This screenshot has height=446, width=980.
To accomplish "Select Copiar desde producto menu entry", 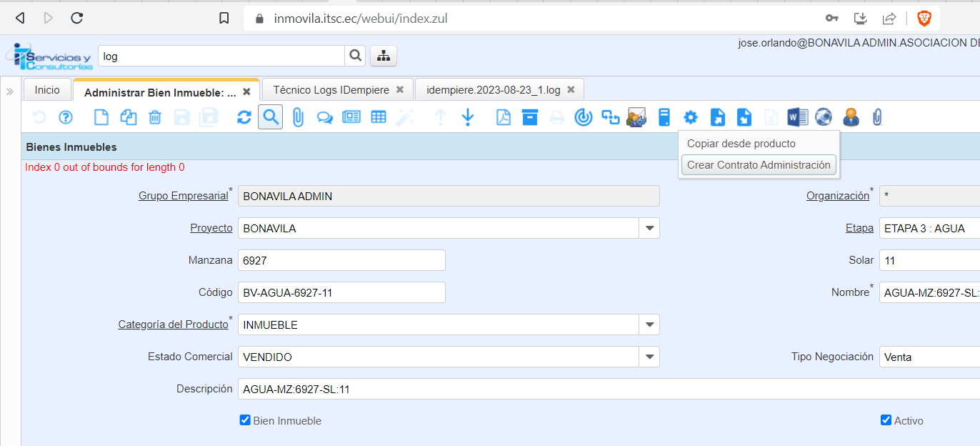I will pyautogui.click(x=741, y=144).
